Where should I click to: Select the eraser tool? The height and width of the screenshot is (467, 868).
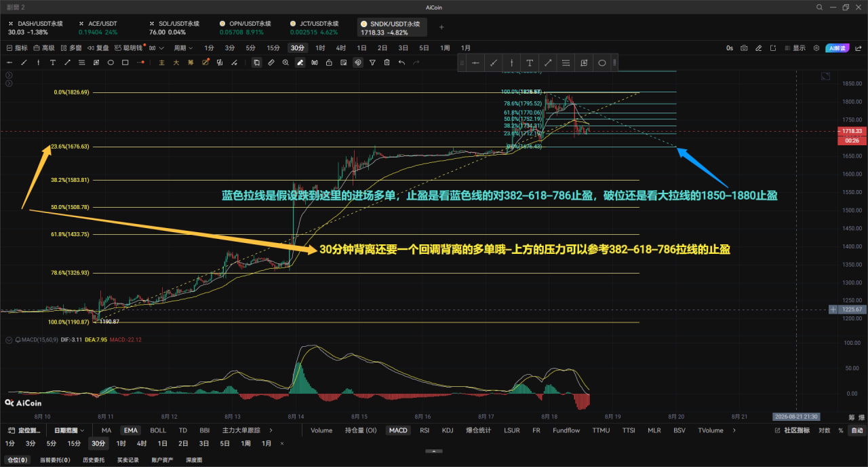(x=300, y=62)
